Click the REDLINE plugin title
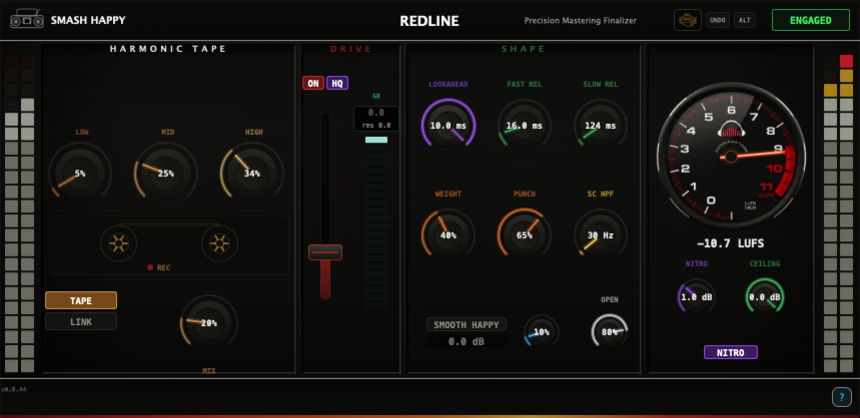 pyautogui.click(x=429, y=21)
